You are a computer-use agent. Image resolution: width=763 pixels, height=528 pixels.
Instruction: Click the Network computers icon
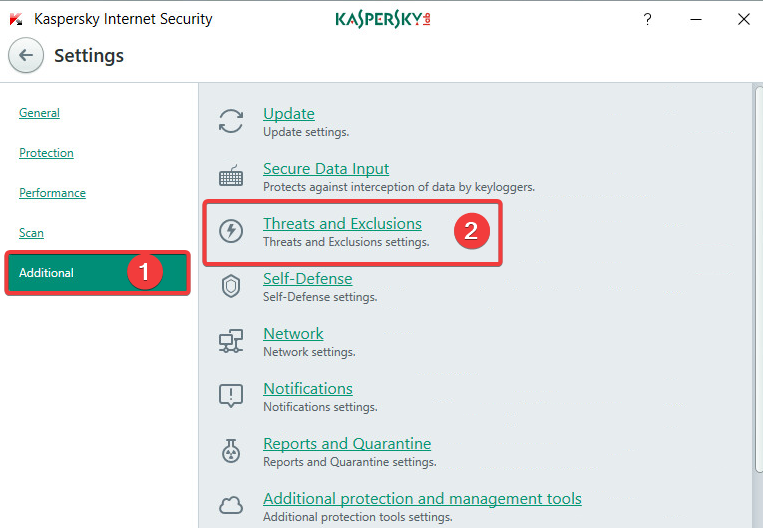pyautogui.click(x=231, y=341)
